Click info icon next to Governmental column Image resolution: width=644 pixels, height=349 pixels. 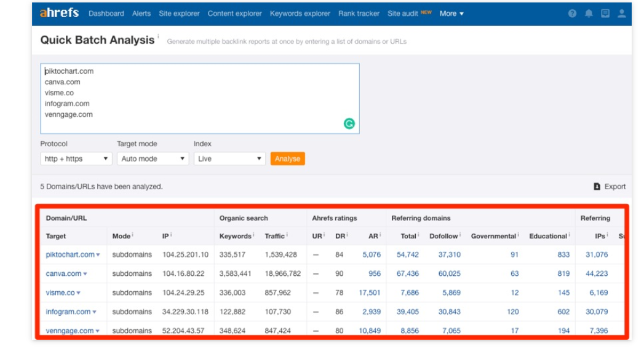tap(519, 234)
